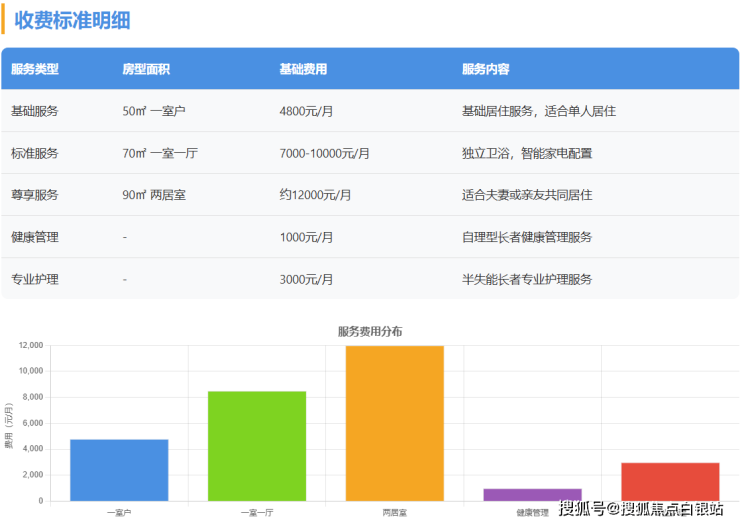Click the 服务类型 column header
Viewport: 740px width, 525px height.
35,70
